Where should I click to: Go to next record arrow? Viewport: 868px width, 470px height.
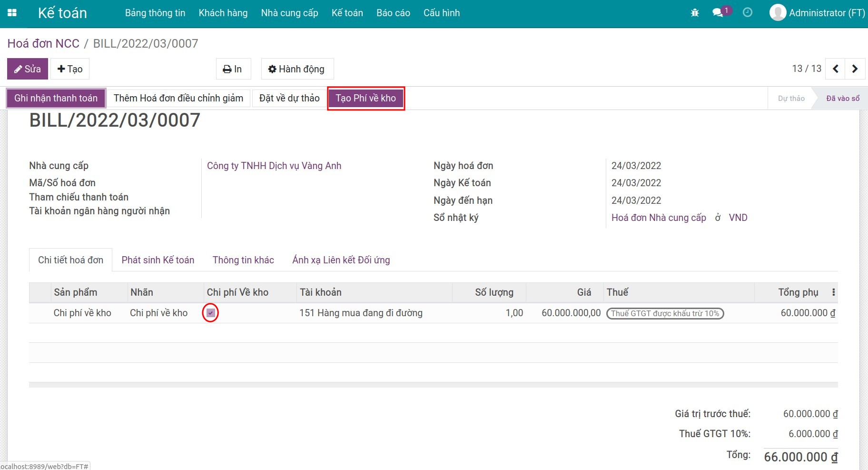(855, 69)
